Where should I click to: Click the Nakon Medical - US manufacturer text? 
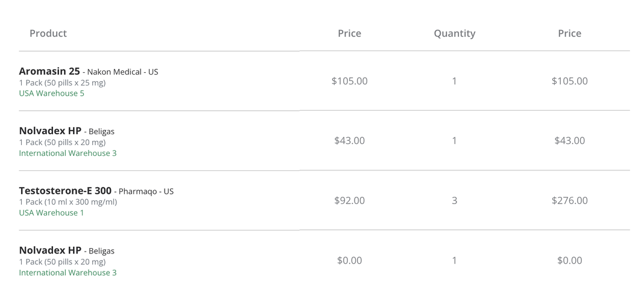point(123,72)
